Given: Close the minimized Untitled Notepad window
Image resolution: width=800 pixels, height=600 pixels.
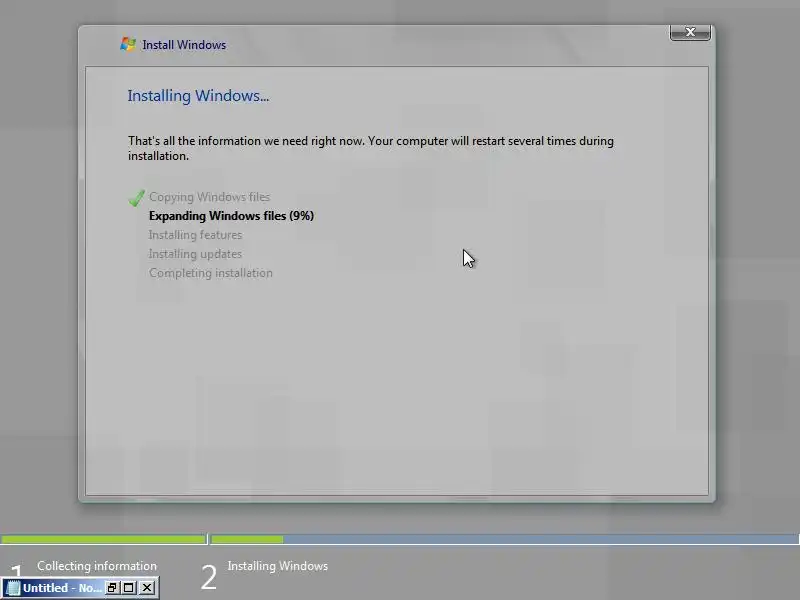Looking at the screenshot, I should point(147,588).
